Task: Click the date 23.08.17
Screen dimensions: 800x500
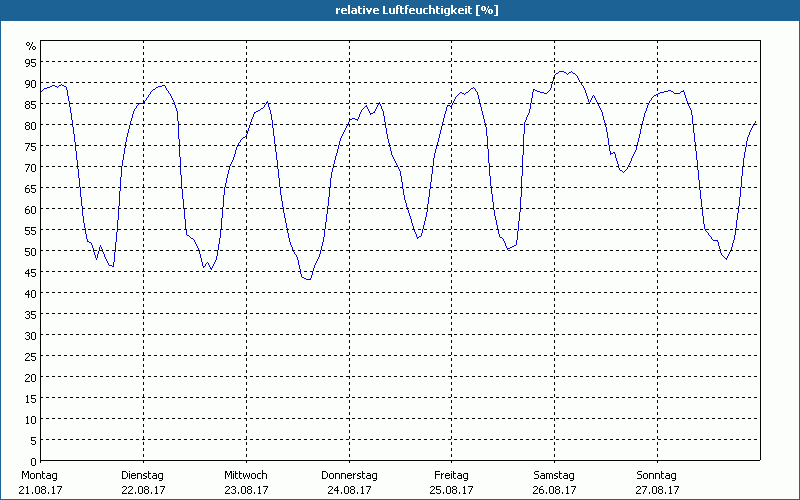Action: coord(246,490)
